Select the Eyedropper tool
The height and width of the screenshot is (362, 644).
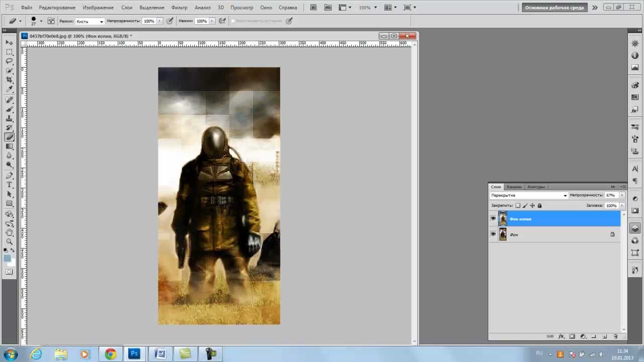[x=9, y=89]
